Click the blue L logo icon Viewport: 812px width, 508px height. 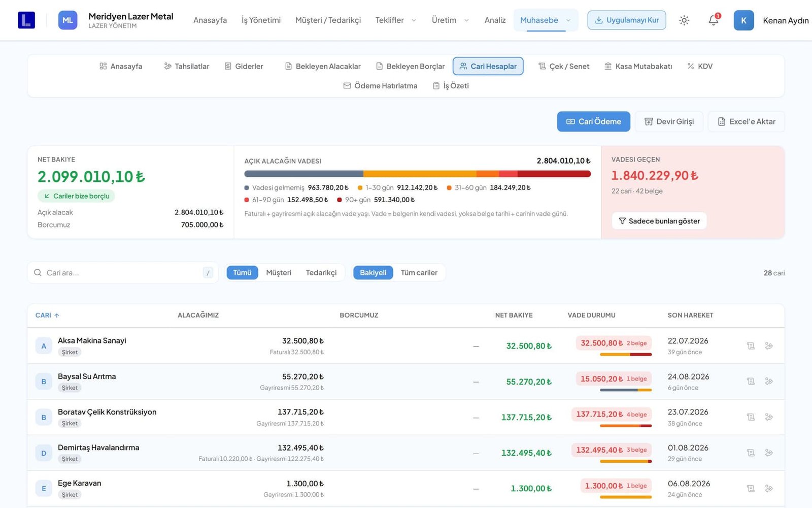[x=26, y=20]
